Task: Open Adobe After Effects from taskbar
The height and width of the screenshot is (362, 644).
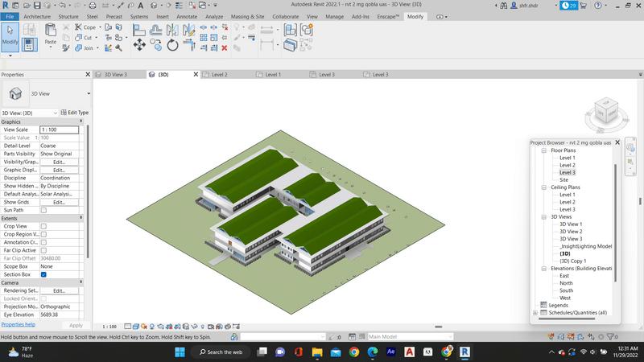Action: pyautogui.click(x=391, y=352)
